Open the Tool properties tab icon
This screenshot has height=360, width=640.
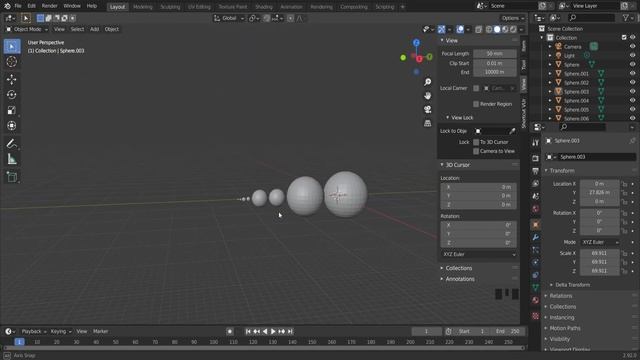pos(536,143)
